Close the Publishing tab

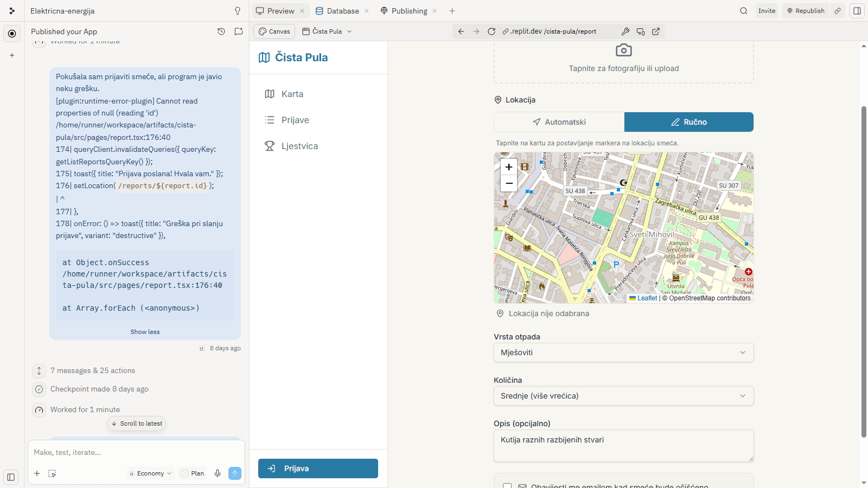pos(435,11)
